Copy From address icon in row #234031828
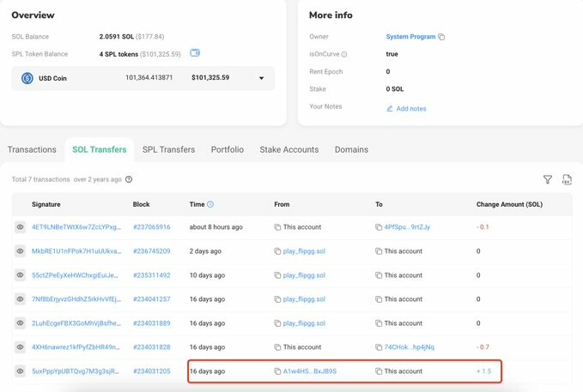 point(277,347)
